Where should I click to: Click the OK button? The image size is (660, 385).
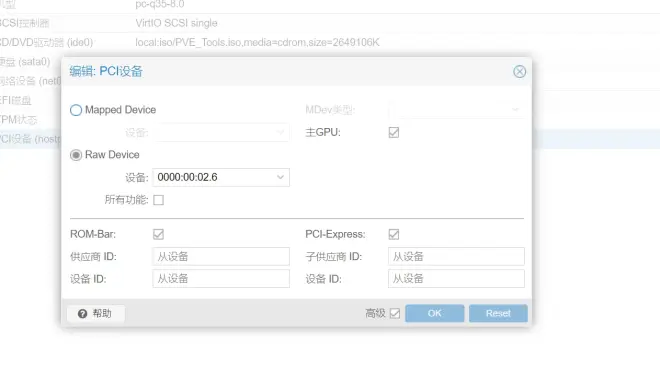(x=434, y=313)
